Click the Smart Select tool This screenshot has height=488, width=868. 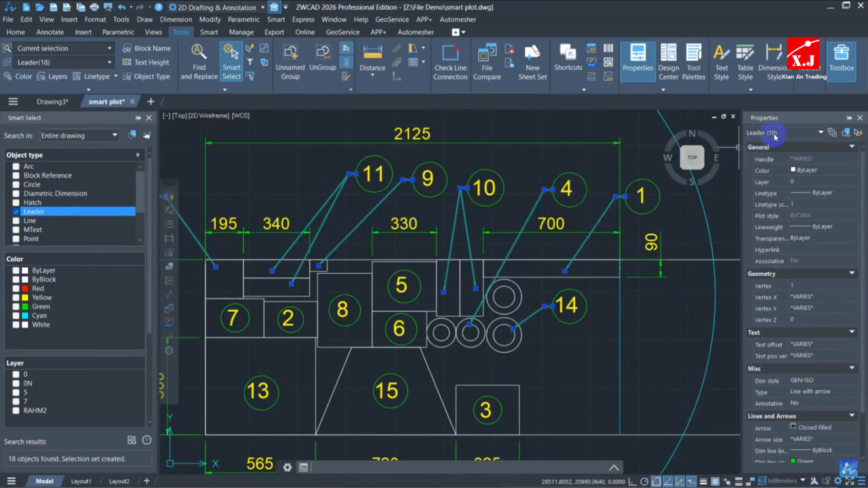tap(231, 61)
